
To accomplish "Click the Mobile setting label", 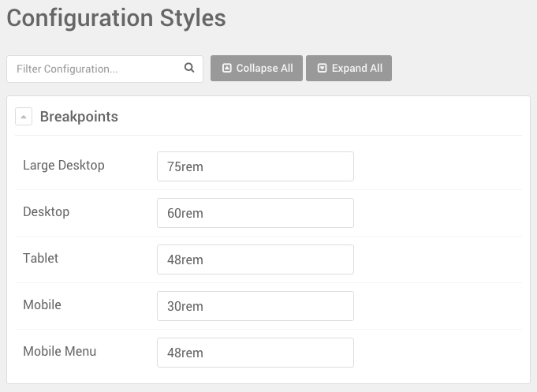I will (x=42, y=305).
